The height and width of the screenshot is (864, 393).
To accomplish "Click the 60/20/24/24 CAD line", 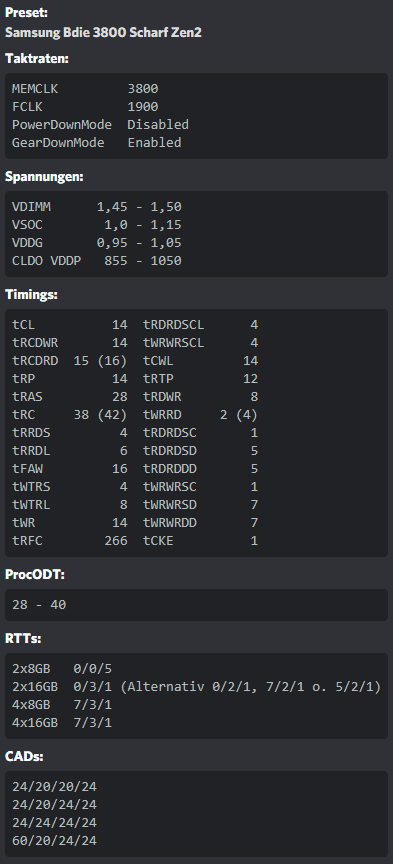I will coord(54,840).
